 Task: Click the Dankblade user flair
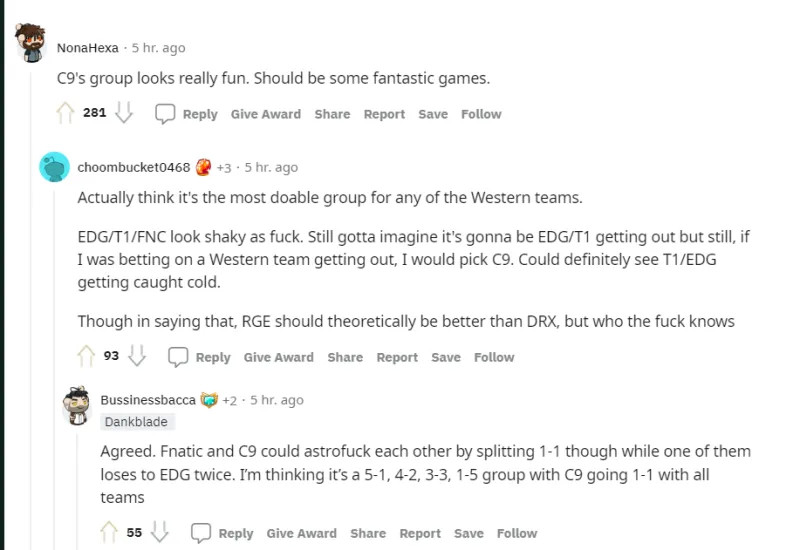tap(136, 422)
